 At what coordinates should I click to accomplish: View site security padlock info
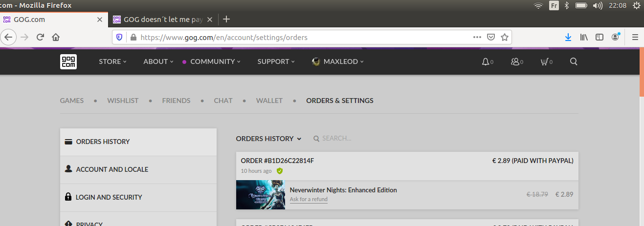tap(133, 37)
